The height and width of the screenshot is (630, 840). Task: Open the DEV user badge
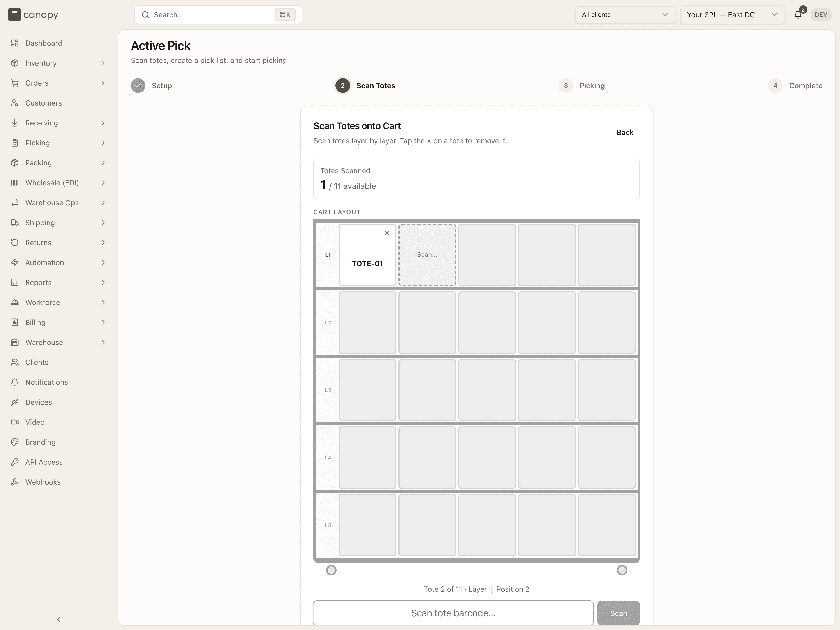[821, 15]
